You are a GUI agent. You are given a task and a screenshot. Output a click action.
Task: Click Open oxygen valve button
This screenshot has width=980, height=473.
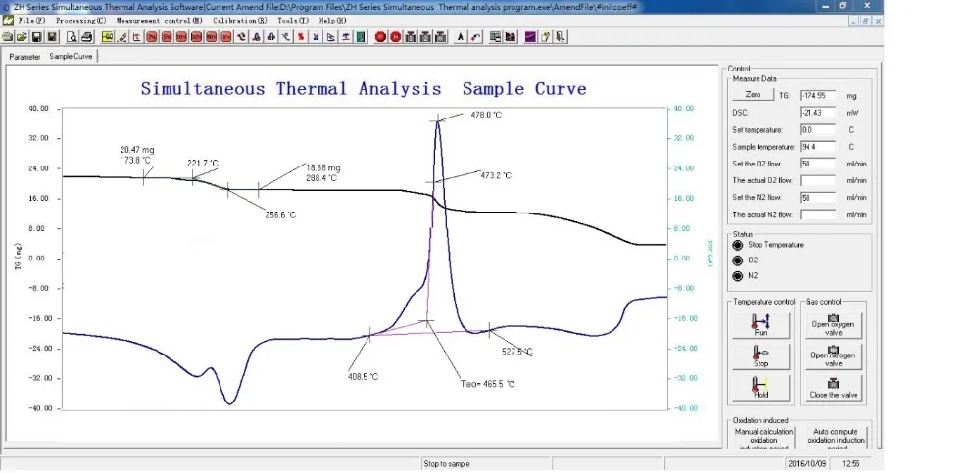click(833, 325)
